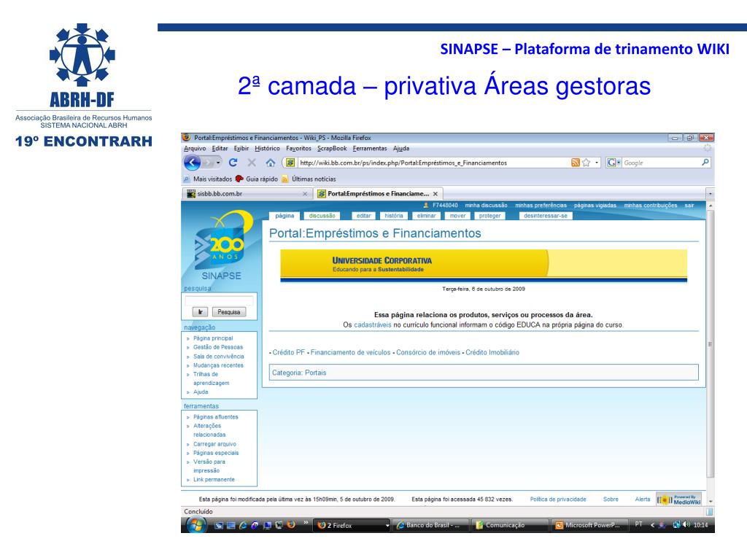Click the Firefox back arrow button
Screen dimensions: 747x560
[192, 163]
